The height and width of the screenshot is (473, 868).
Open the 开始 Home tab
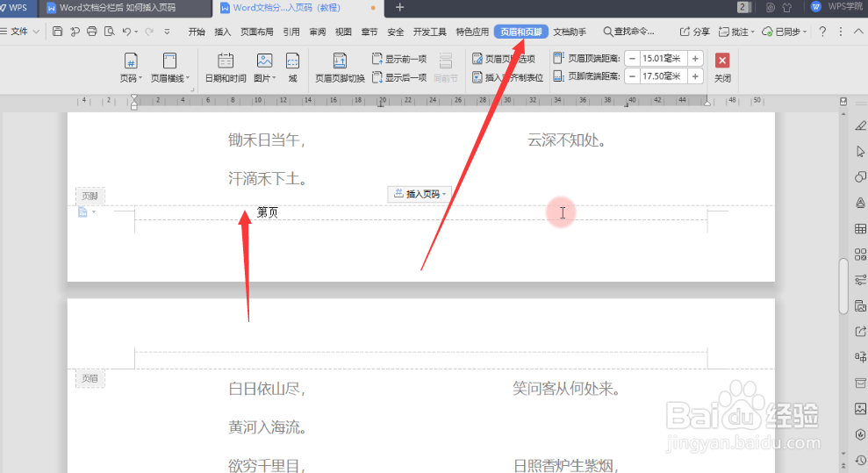(197, 32)
